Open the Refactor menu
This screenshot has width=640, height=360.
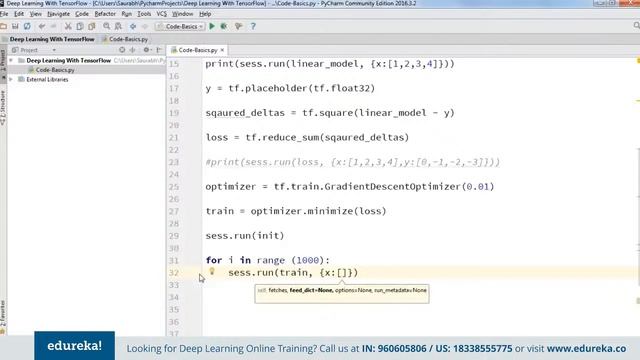point(105,14)
